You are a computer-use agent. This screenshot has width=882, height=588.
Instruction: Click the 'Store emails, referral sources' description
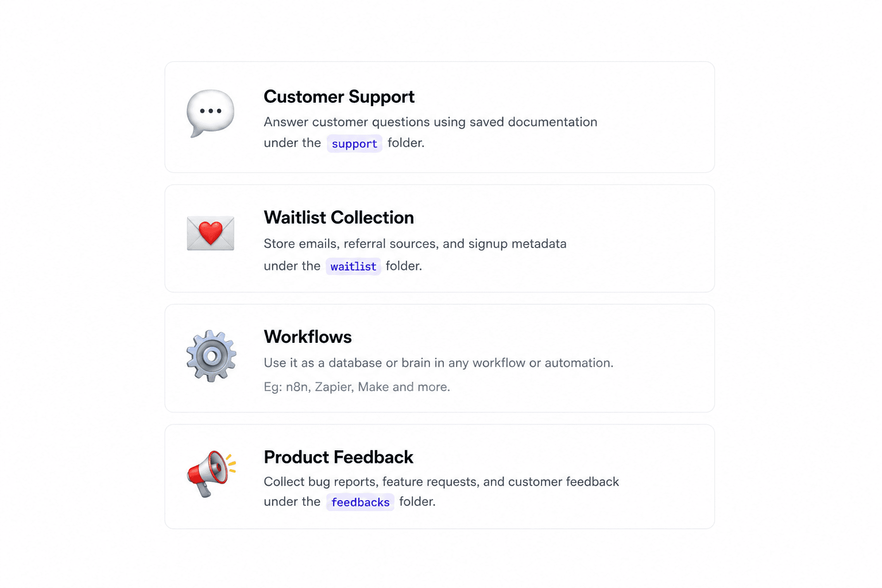[x=415, y=255]
